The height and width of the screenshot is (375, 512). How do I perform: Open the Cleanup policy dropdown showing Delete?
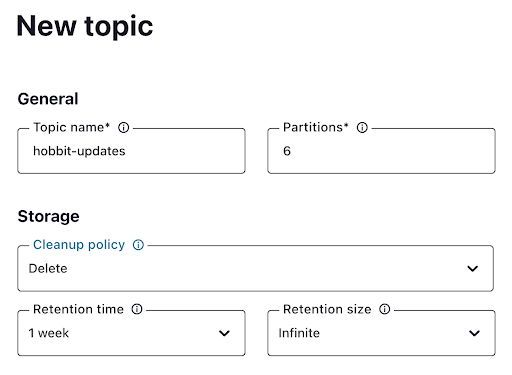pyautogui.click(x=256, y=269)
